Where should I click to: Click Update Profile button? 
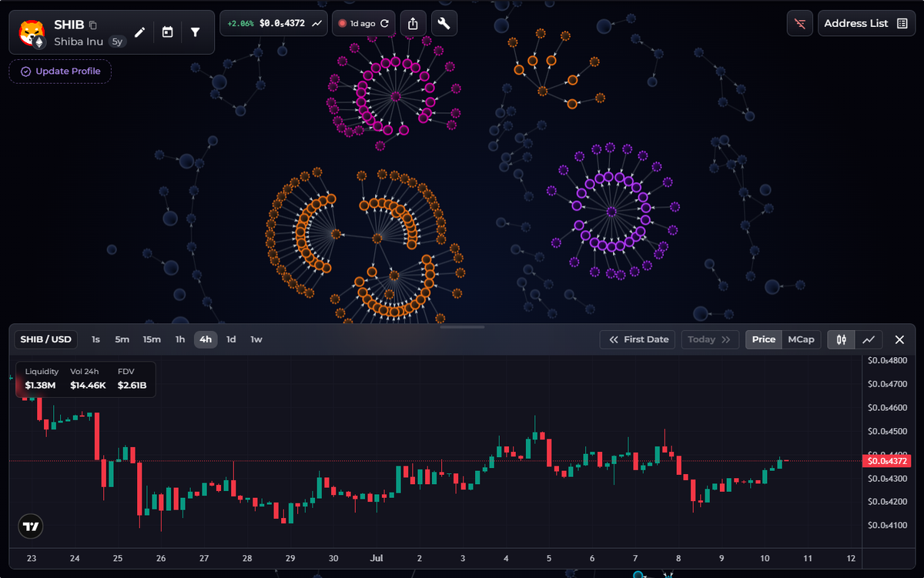pos(60,72)
